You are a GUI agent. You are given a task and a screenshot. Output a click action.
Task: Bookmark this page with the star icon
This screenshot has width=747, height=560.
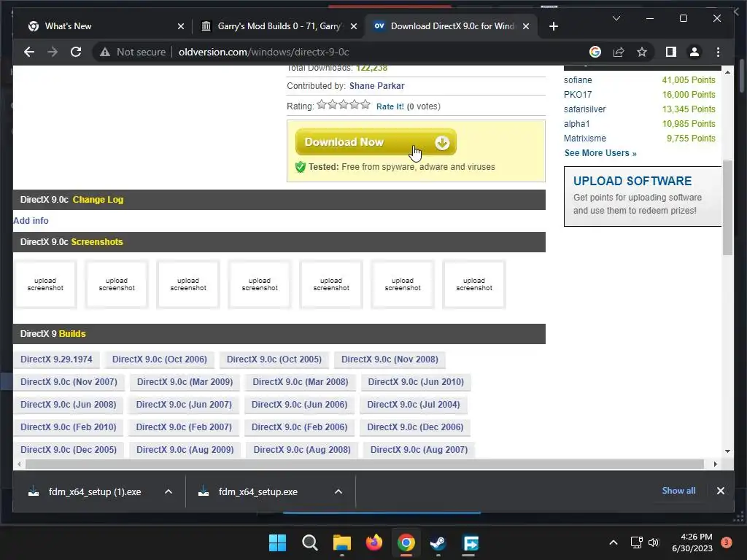(x=642, y=52)
